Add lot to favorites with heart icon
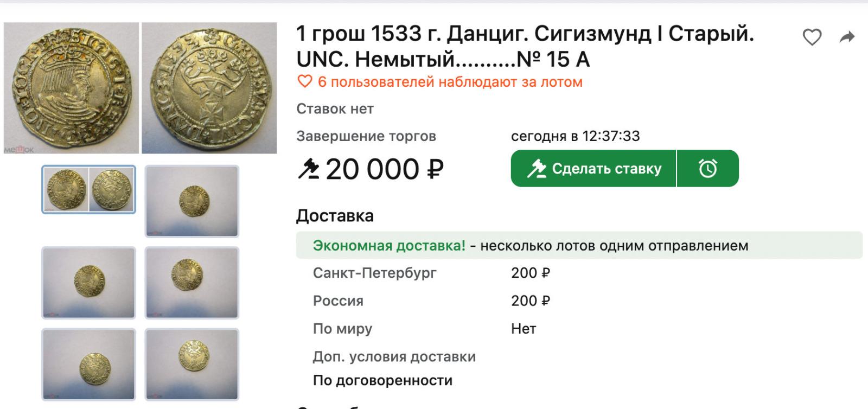 (x=812, y=37)
